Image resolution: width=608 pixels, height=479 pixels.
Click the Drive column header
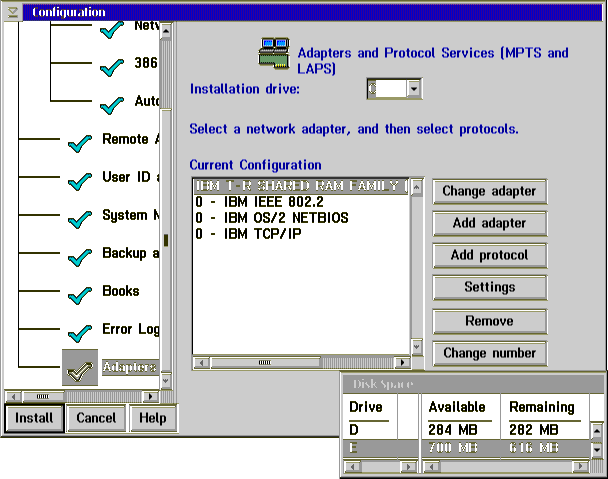point(366,407)
